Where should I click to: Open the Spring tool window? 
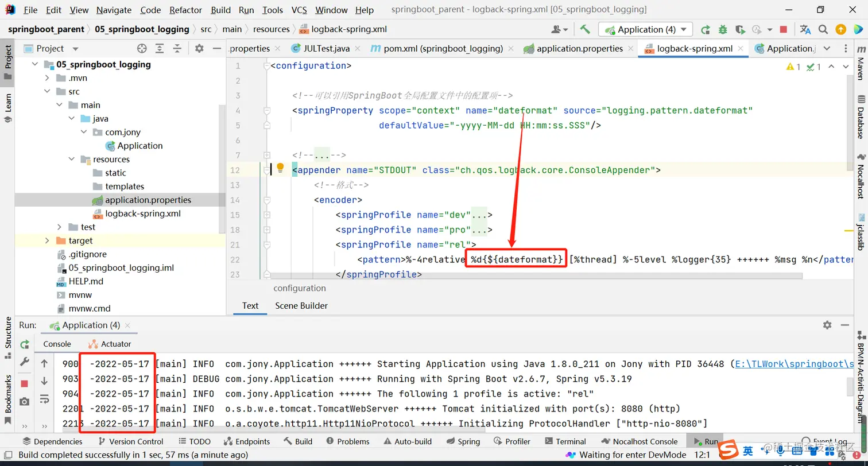[x=463, y=441]
